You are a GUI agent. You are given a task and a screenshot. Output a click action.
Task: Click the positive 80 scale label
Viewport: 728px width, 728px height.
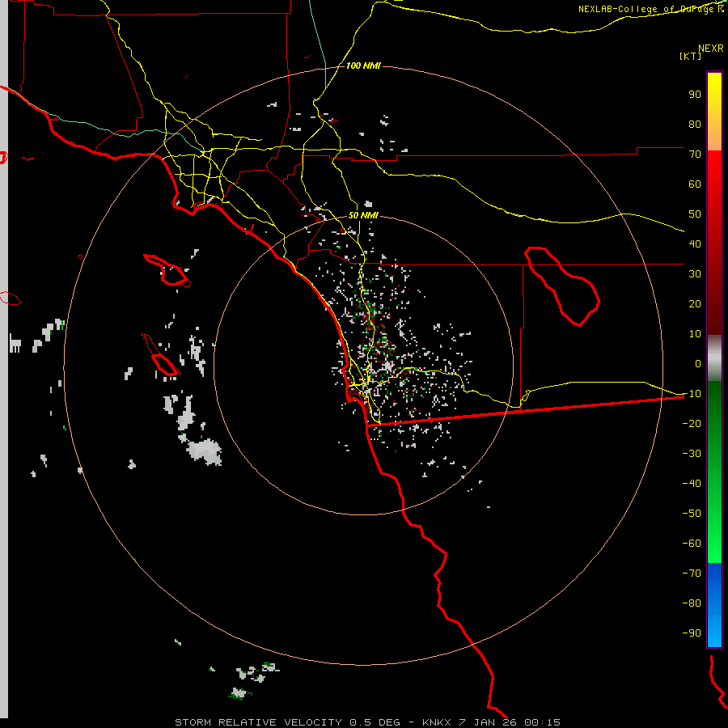(695, 124)
